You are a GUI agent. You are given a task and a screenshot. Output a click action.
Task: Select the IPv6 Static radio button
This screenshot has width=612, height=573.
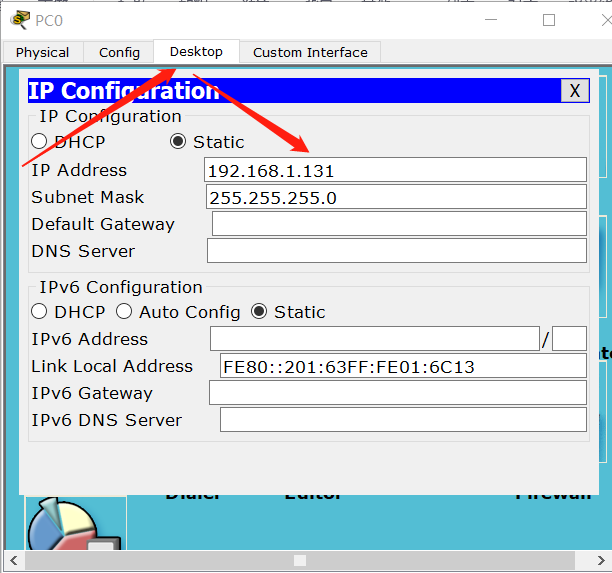pos(259,311)
